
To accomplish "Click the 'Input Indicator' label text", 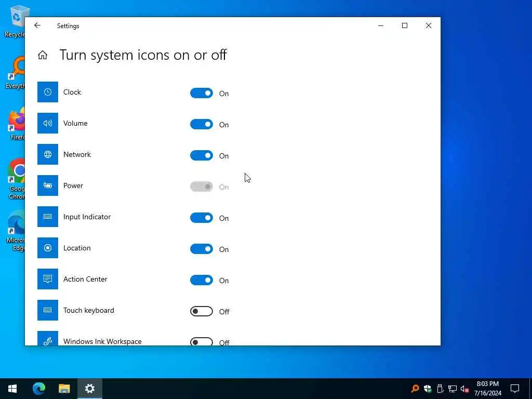I will coord(87,217).
